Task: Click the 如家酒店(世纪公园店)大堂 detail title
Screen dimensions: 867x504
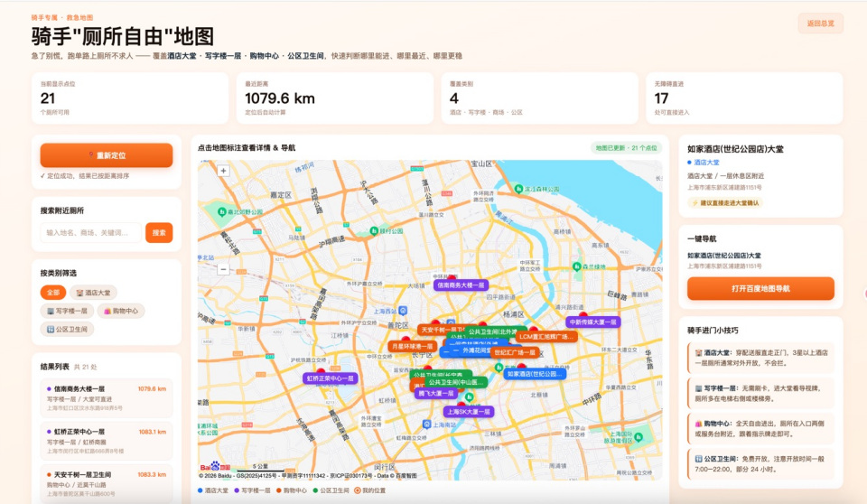Action: click(735, 149)
